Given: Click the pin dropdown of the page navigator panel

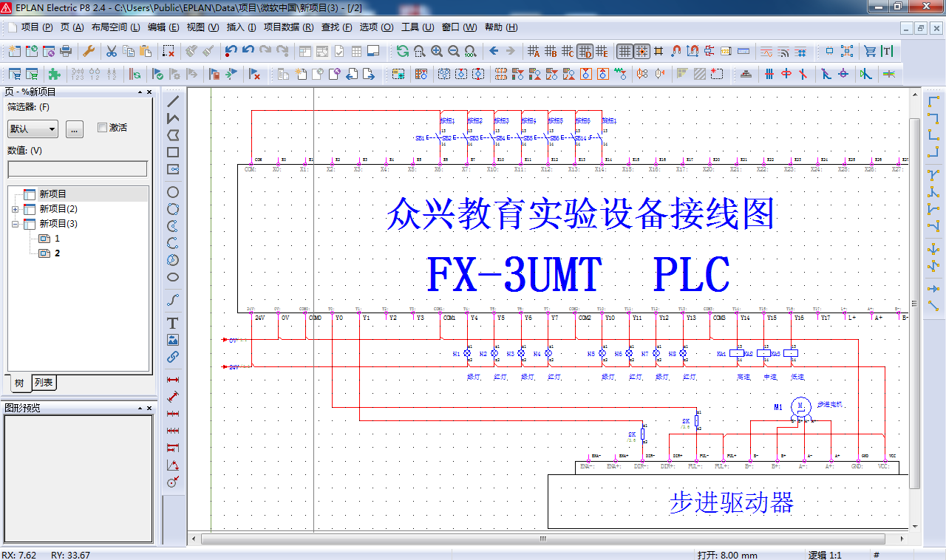Looking at the screenshot, I should pos(140,92).
